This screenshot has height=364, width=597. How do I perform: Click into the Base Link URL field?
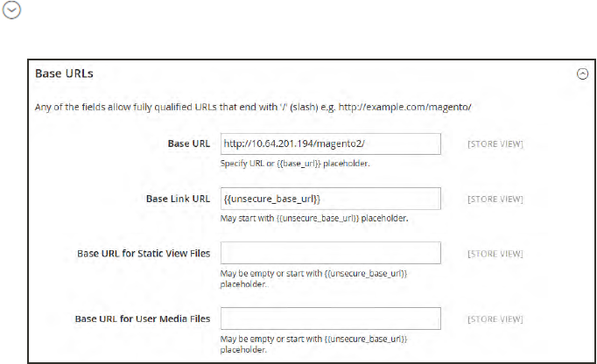pos(329,199)
